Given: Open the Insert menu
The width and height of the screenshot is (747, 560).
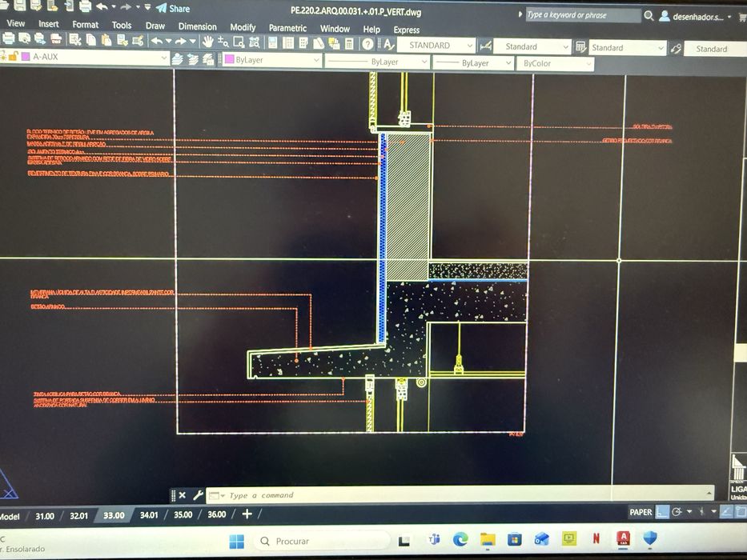Looking at the screenshot, I should 49,24.
